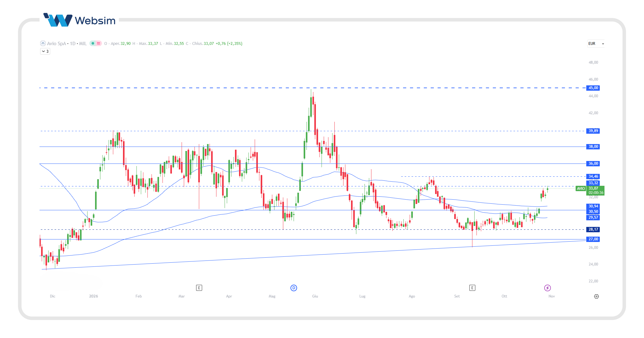This screenshot has width=644, height=338.
Task: Click the Avio SpA symbol logo icon
Action: click(43, 43)
